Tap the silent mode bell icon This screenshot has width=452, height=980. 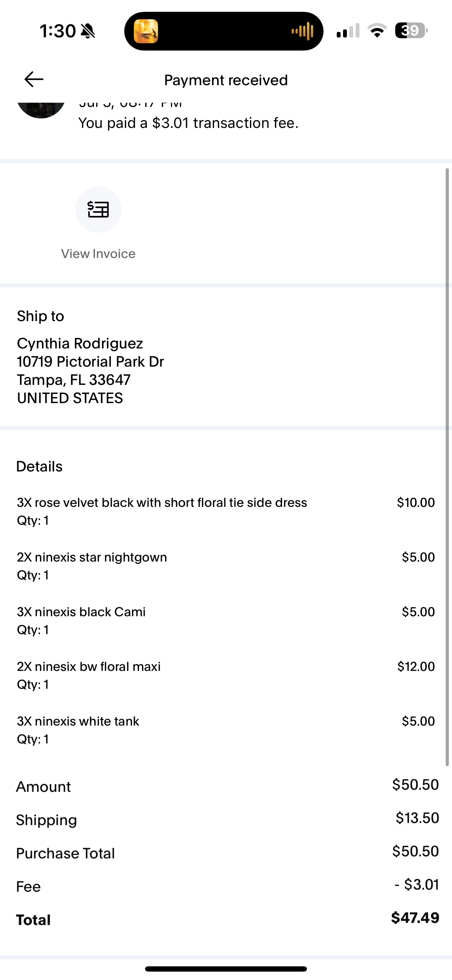pyautogui.click(x=88, y=31)
